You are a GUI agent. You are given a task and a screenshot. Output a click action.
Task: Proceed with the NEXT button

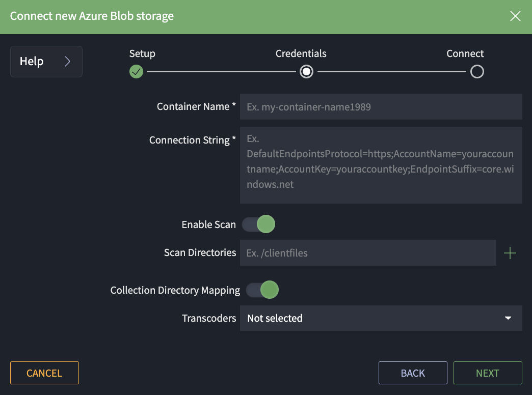488,373
